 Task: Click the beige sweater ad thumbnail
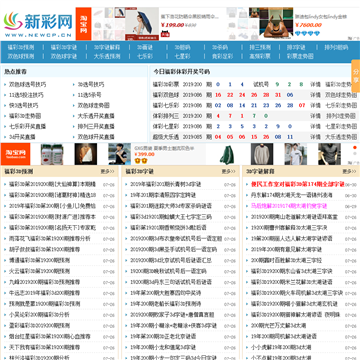(262, 154)
